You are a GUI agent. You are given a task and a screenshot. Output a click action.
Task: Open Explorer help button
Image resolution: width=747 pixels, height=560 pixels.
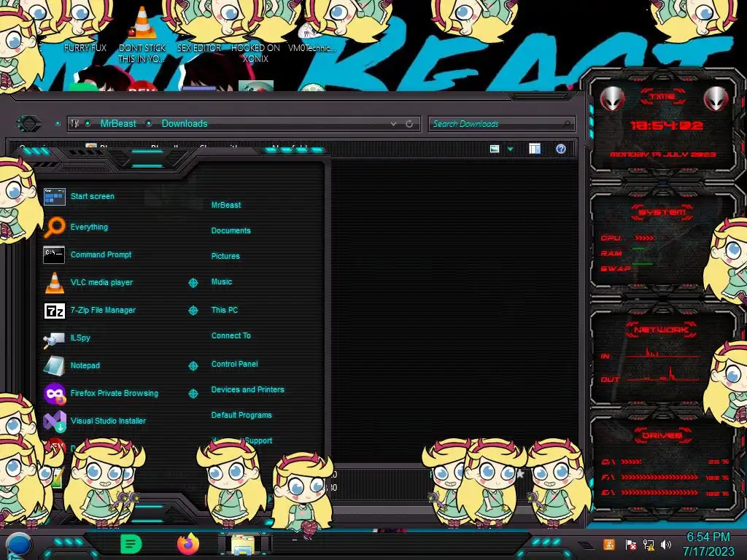(561, 149)
